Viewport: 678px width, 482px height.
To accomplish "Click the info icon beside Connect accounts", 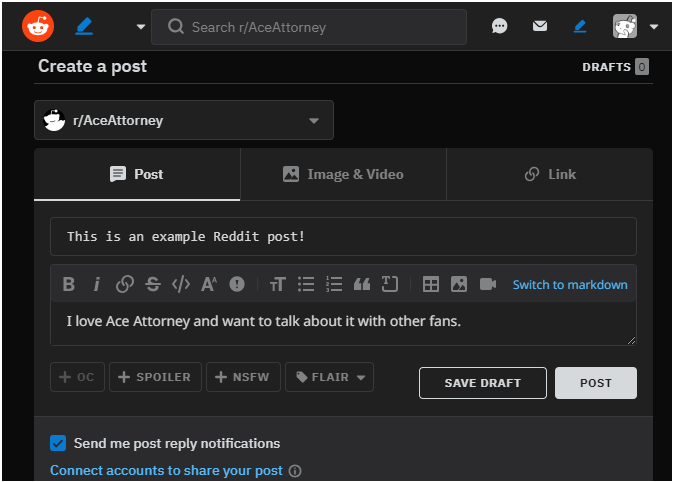I will [x=295, y=471].
